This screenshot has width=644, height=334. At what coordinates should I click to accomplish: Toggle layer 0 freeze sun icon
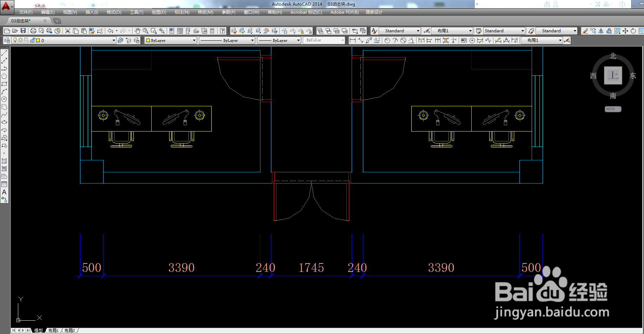point(21,40)
